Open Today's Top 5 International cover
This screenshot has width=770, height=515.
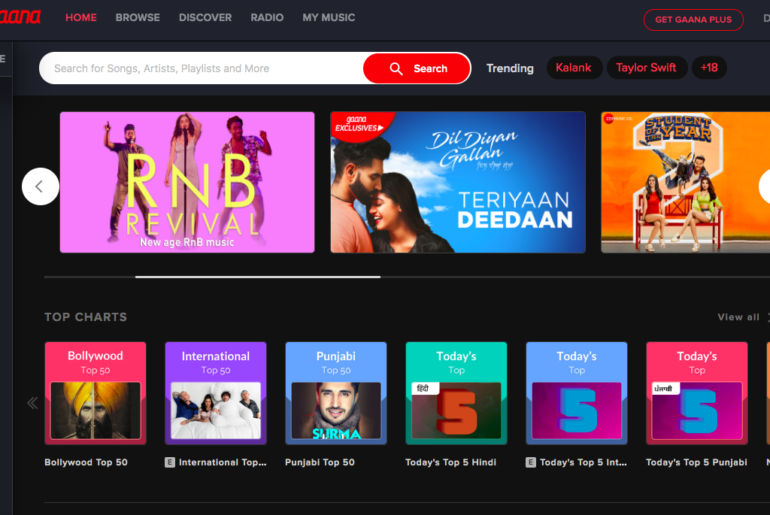577,393
